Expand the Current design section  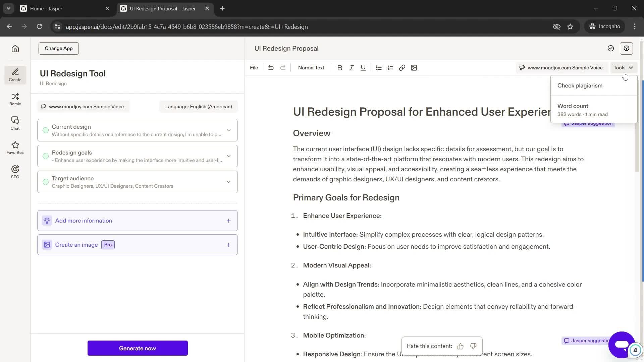[x=229, y=130]
